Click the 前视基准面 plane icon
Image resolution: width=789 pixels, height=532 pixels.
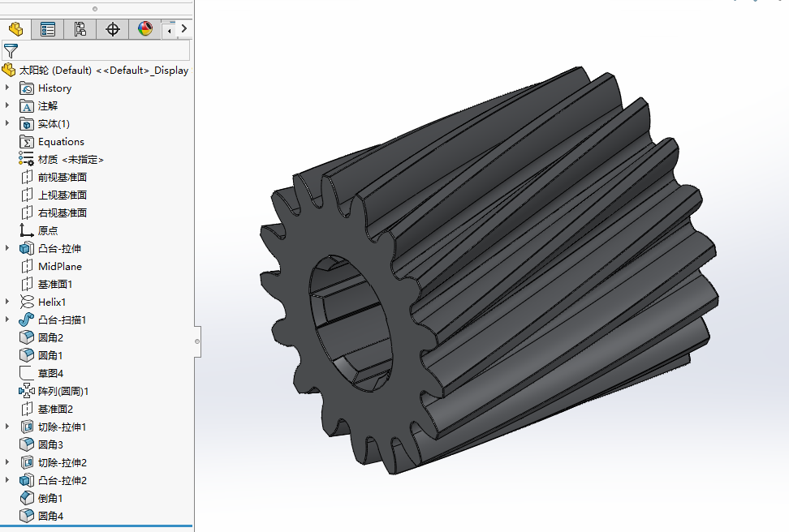pyautogui.click(x=27, y=178)
